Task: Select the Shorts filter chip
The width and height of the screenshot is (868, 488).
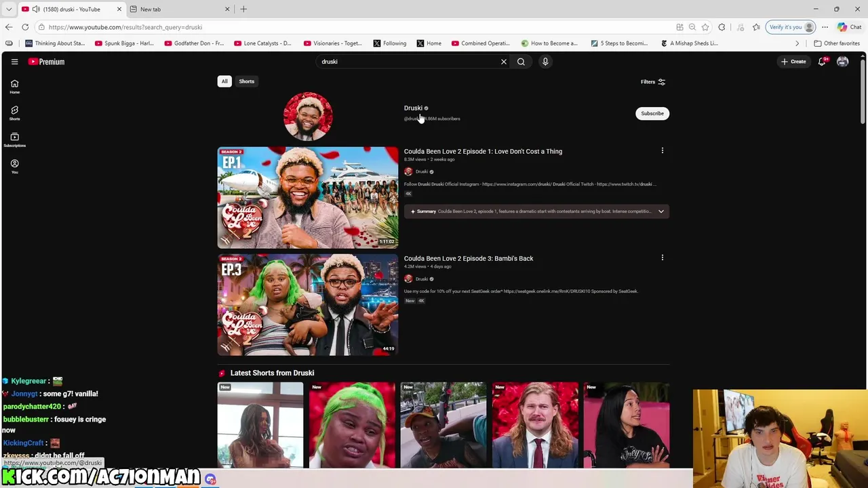Action: click(246, 81)
